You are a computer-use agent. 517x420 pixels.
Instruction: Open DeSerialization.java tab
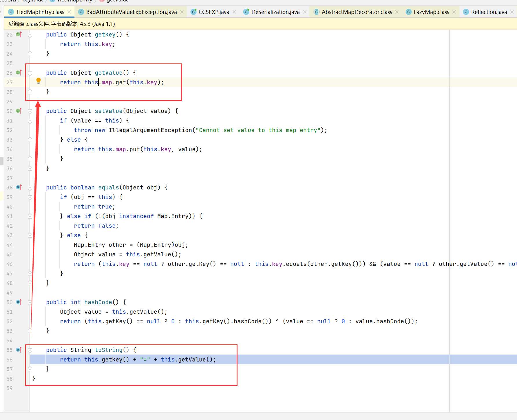[275, 12]
